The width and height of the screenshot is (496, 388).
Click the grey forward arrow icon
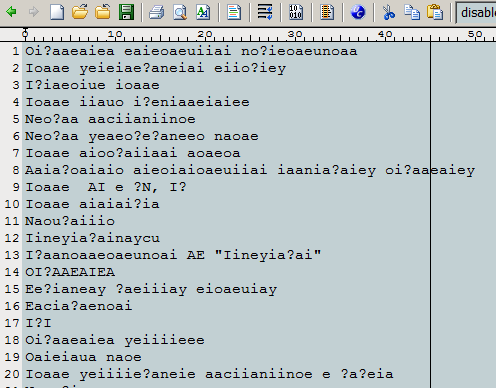tap(34, 12)
